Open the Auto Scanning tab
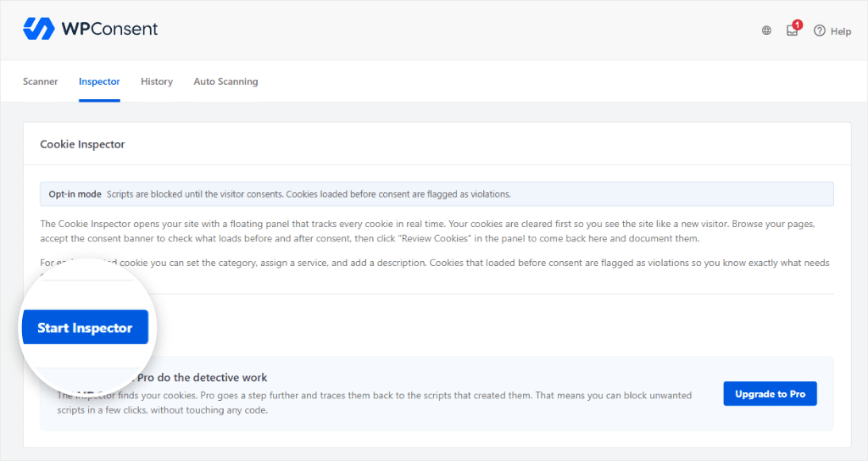The width and height of the screenshot is (868, 461). coord(225,81)
